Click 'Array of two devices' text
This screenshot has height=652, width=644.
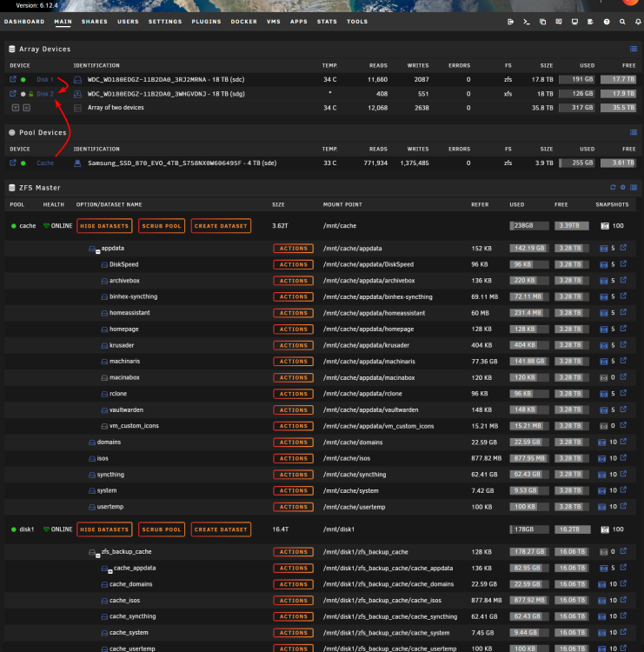(x=116, y=107)
